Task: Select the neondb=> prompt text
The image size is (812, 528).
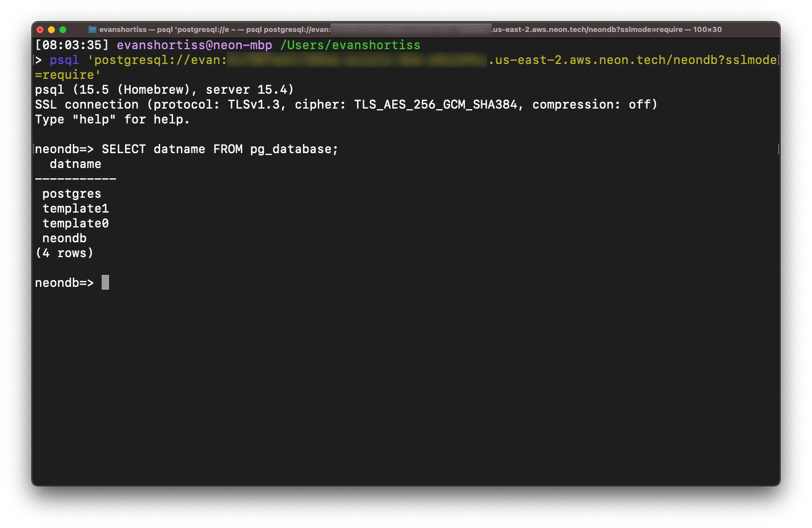Action: (63, 282)
